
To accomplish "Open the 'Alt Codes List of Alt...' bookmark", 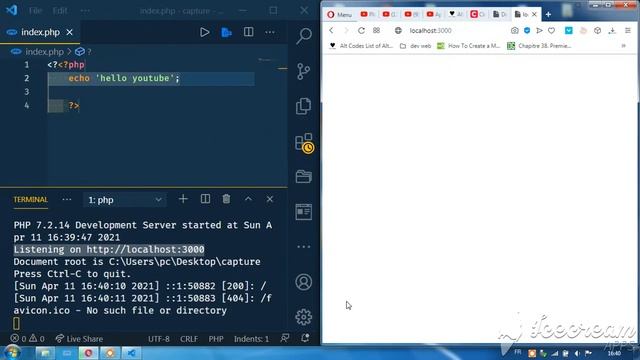I will (361, 46).
